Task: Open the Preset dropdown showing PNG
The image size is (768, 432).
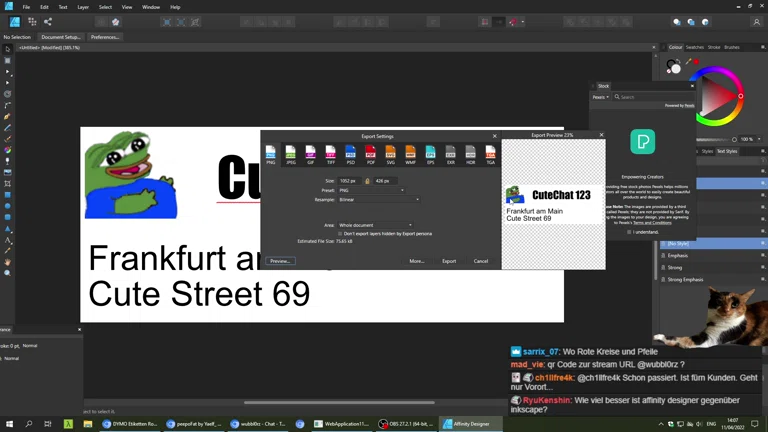Action: click(x=371, y=190)
